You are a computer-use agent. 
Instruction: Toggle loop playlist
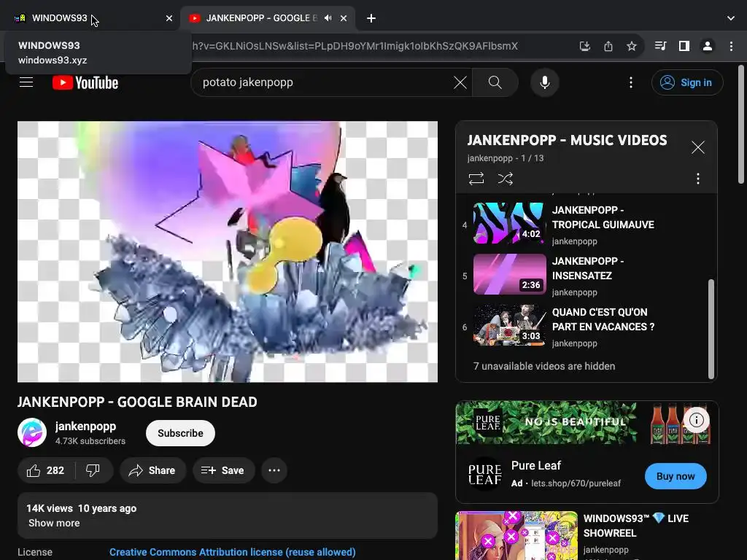coord(476,179)
